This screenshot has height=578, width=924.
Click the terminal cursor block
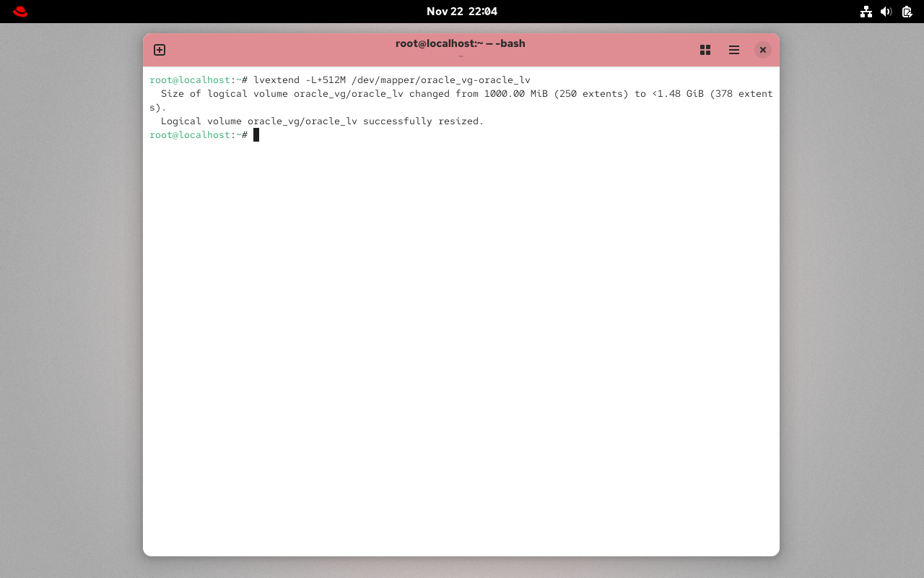256,134
